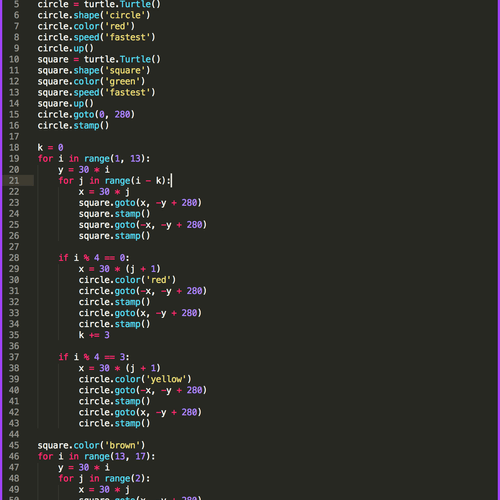Click square.stamp() on line 26
Screen dimensions: 500x500
click(114, 236)
